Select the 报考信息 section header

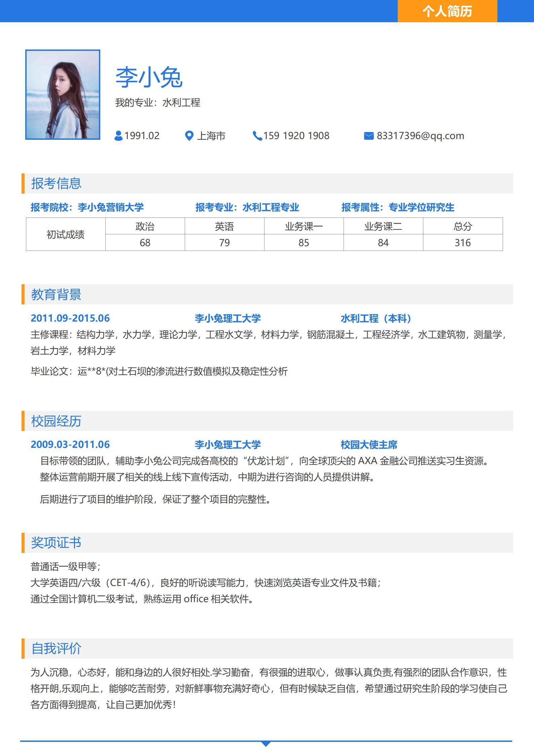click(x=56, y=184)
